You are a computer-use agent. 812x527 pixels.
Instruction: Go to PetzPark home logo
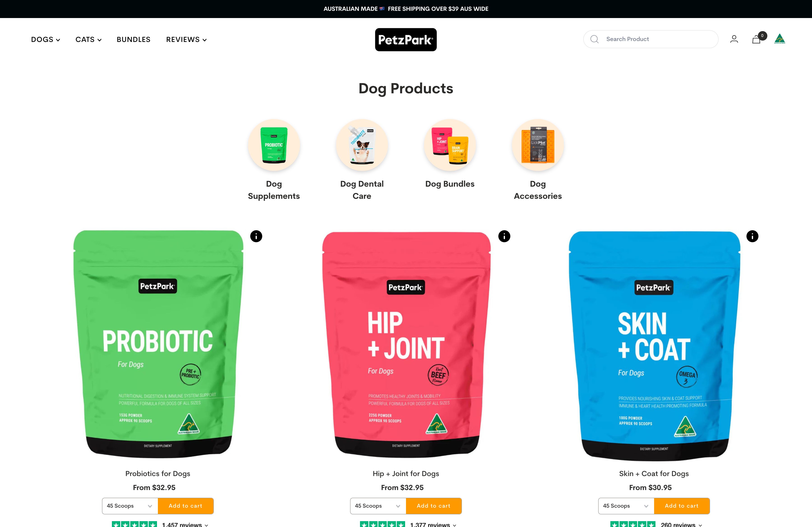click(406, 39)
